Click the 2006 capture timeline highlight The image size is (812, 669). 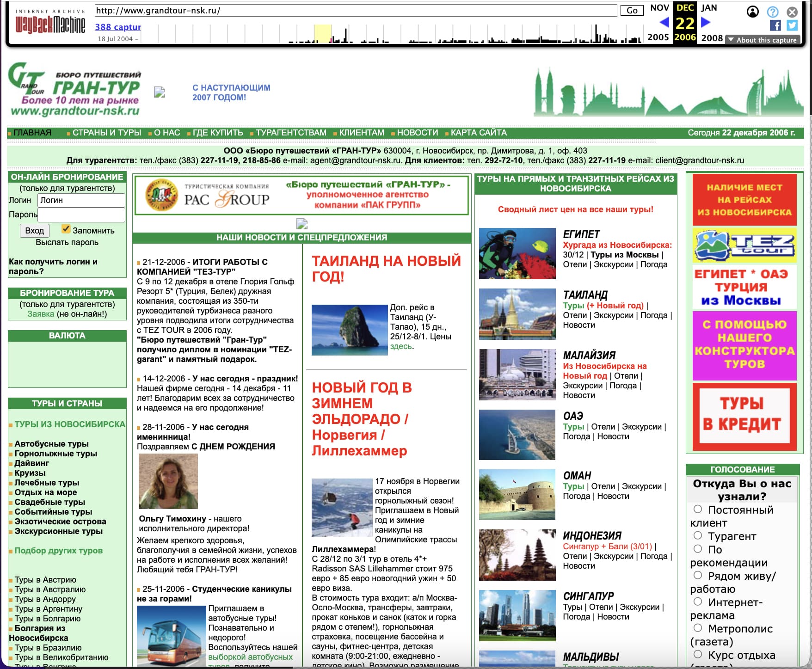click(x=322, y=34)
